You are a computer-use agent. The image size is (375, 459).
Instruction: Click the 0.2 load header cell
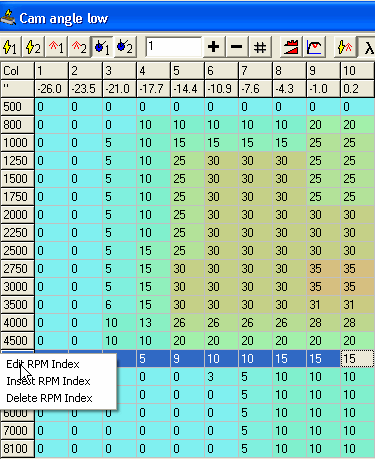(x=357, y=89)
